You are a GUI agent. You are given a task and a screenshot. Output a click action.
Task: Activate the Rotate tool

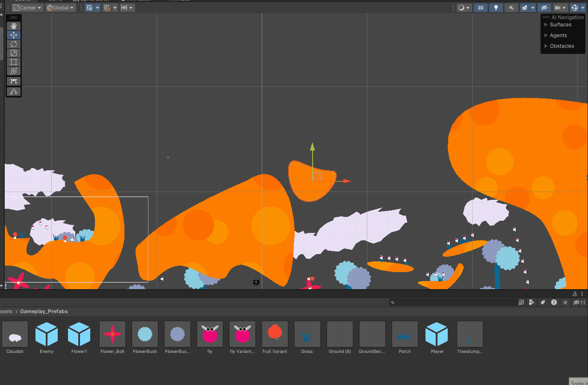coord(13,44)
